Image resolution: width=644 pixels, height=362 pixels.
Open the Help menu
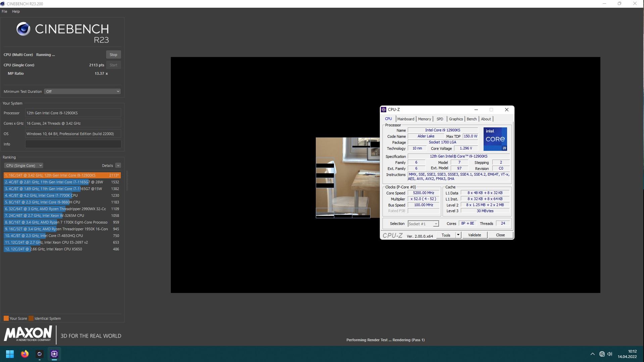point(16,11)
